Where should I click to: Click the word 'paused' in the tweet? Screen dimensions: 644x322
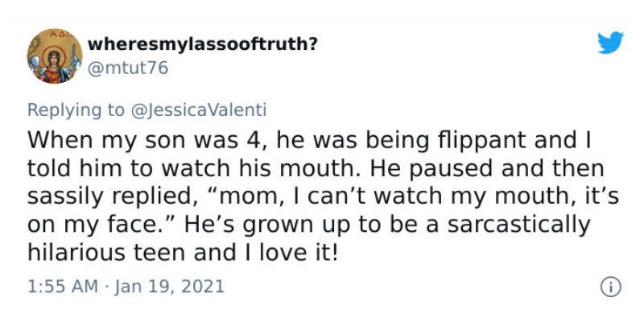tap(448, 169)
